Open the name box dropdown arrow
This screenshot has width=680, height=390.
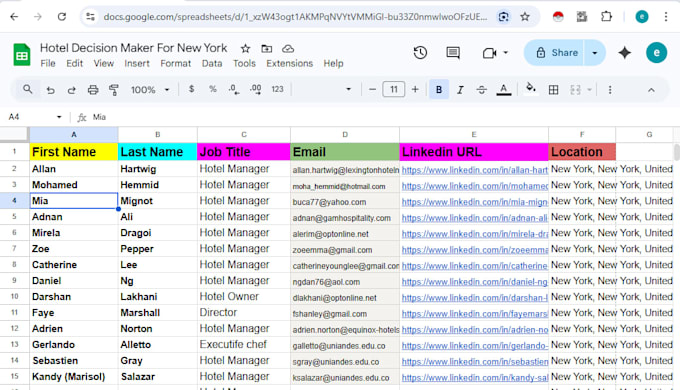(x=59, y=117)
